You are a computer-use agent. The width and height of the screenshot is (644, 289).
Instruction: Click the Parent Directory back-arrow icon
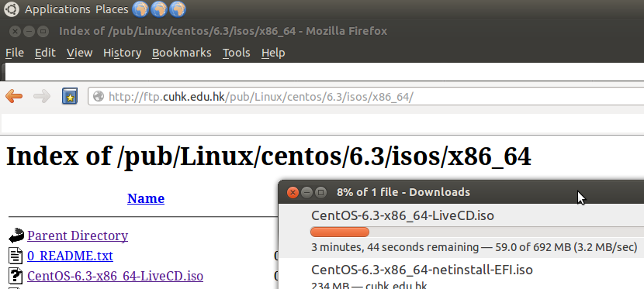16,236
